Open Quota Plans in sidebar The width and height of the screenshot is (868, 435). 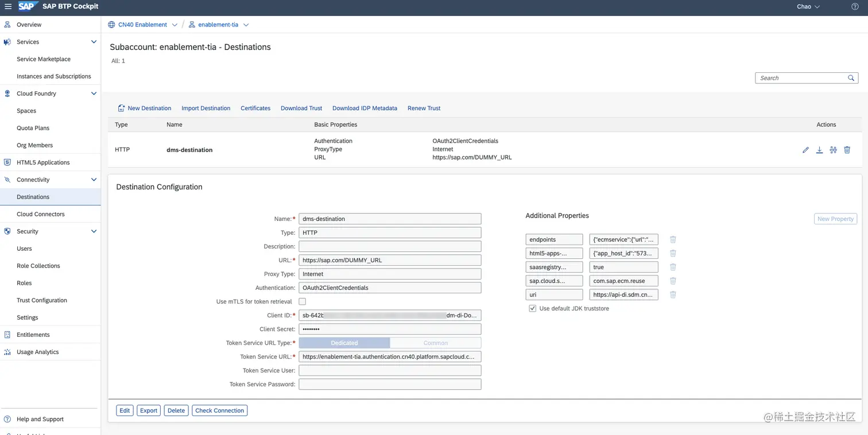33,128
